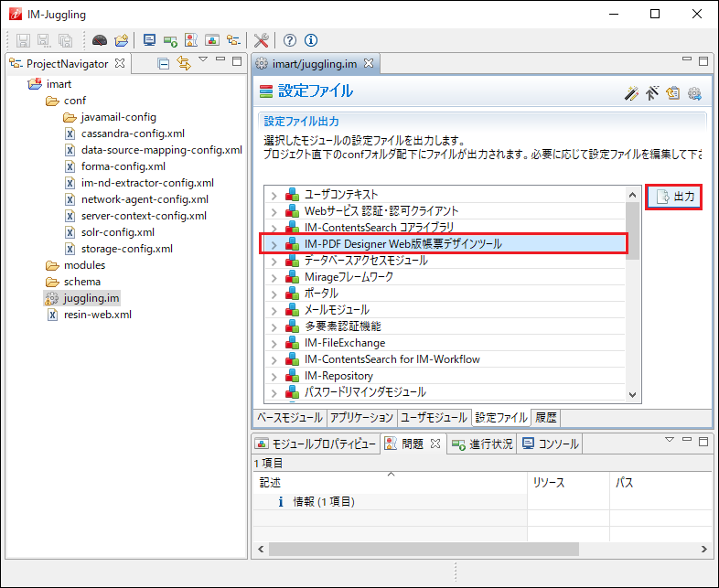
Task: Click the Save All toolbar icon
Action: coord(66,40)
